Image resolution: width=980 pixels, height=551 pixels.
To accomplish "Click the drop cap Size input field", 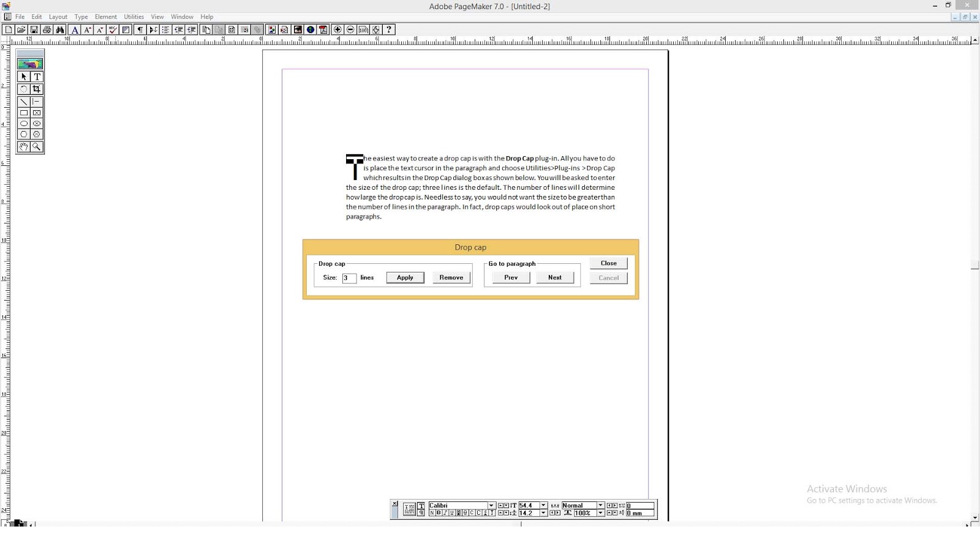I will 349,278.
